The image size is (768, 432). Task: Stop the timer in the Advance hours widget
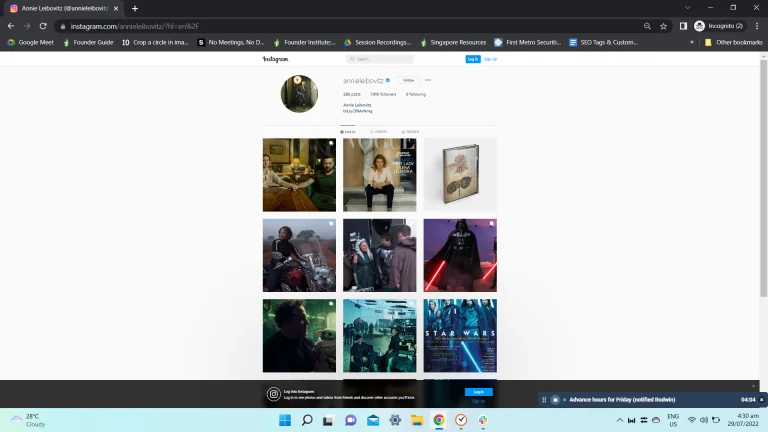click(555, 400)
